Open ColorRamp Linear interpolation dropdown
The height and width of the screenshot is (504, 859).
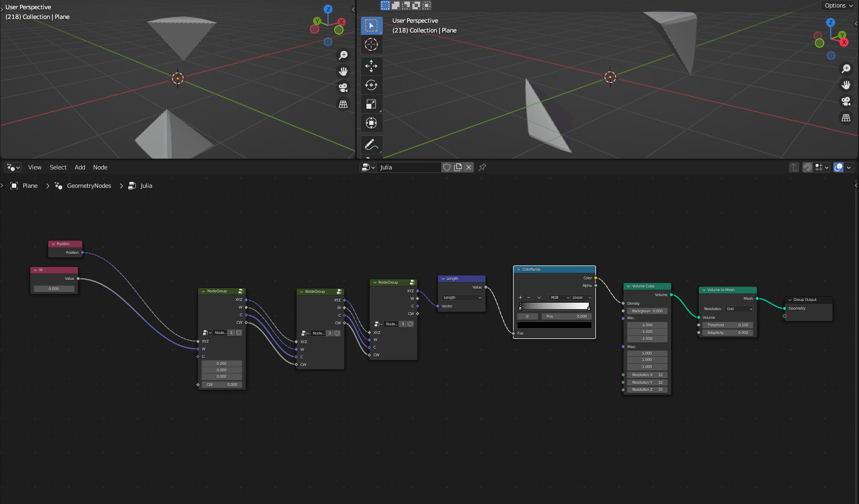coord(581,297)
